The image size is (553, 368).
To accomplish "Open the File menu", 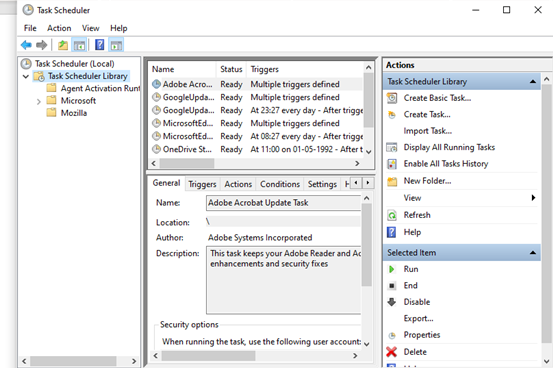I will (x=30, y=28).
